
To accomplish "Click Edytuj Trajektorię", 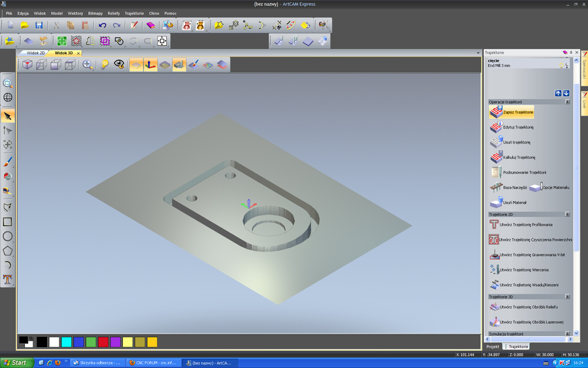I will pos(512,127).
